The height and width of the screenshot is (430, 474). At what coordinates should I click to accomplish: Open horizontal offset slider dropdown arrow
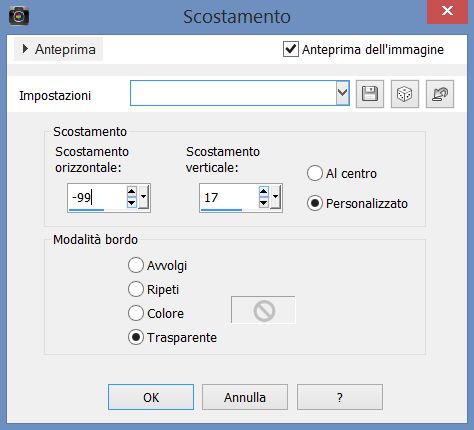pos(143,197)
